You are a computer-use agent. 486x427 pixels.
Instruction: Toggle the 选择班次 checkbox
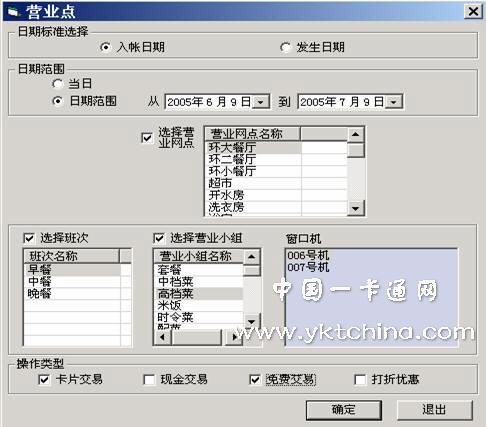coord(29,238)
